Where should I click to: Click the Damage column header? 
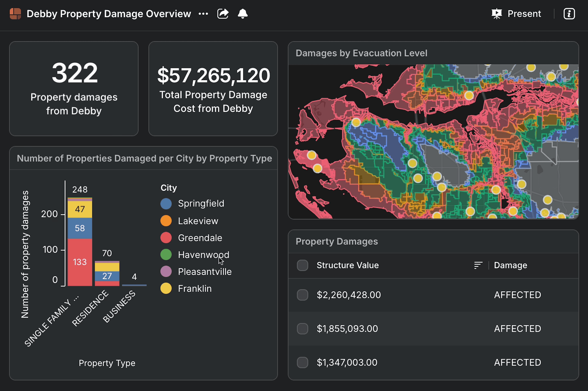pyautogui.click(x=511, y=265)
